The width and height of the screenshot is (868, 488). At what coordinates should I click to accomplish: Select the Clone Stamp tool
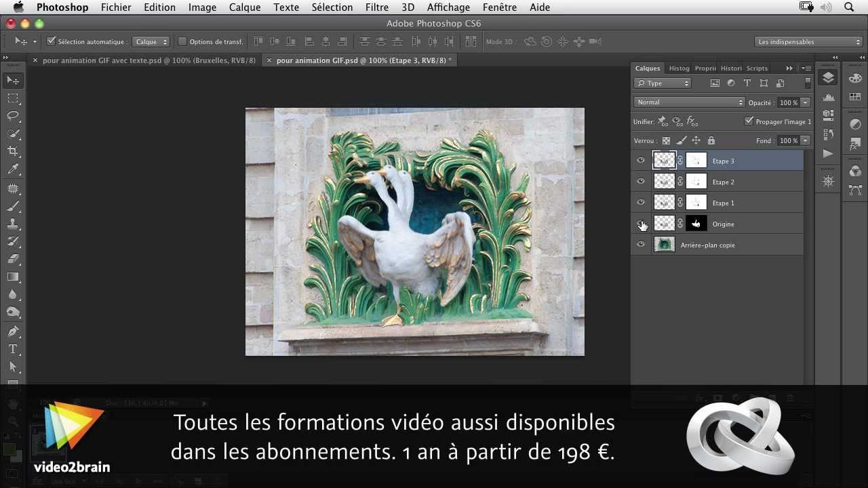tap(13, 224)
